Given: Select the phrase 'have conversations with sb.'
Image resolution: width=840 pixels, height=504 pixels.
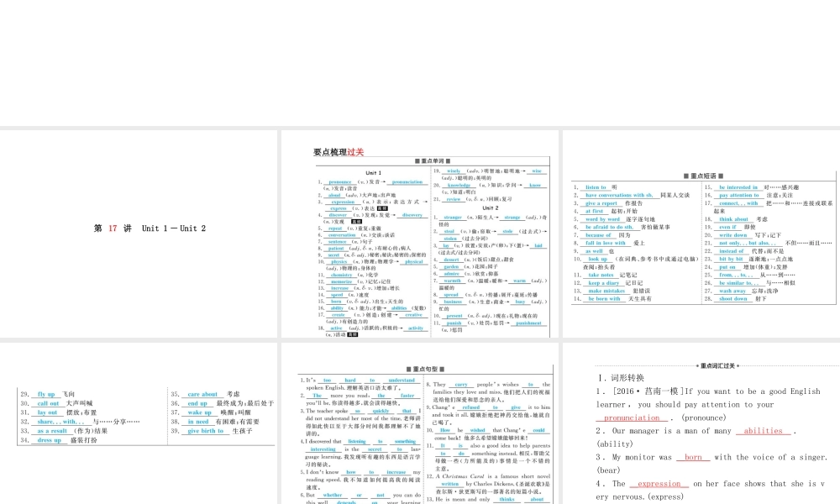Looking at the screenshot, I should (x=619, y=196).
